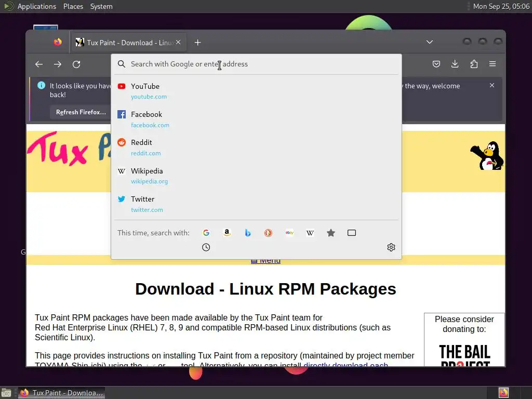Save page to Pocket
Viewport: 532px width, 399px height.
(436, 64)
